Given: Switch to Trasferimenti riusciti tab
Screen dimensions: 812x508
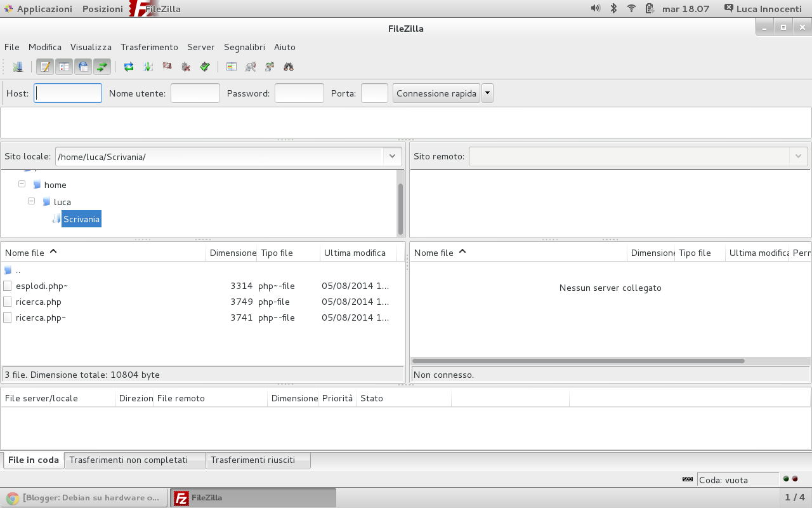Looking at the screenshot, I should pyautogui.click(x=258, y=460).
